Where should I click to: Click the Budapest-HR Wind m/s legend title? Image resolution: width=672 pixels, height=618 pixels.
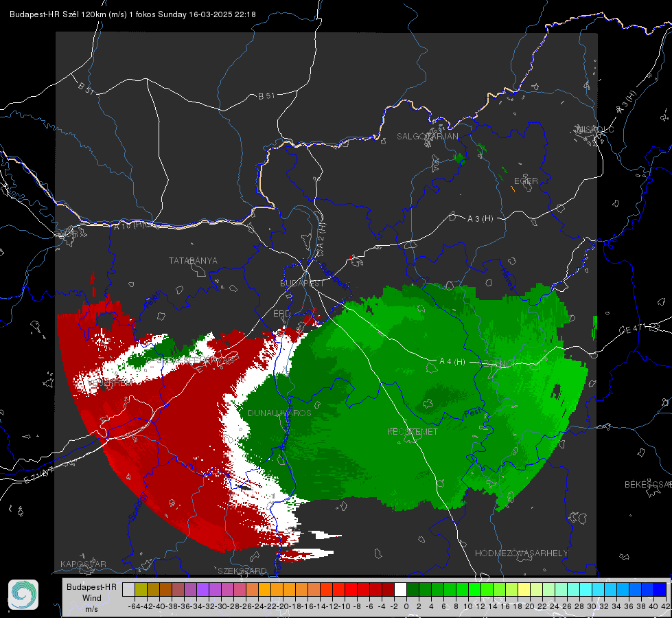tap(91, 597)
